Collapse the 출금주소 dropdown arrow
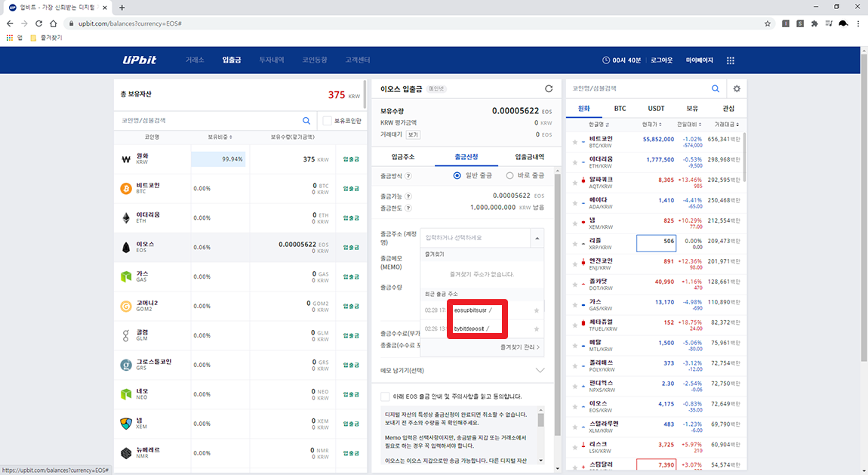Image resolution: width=868 pixels, height=475 pixels. pyautogui.click(x=537, y=238)
